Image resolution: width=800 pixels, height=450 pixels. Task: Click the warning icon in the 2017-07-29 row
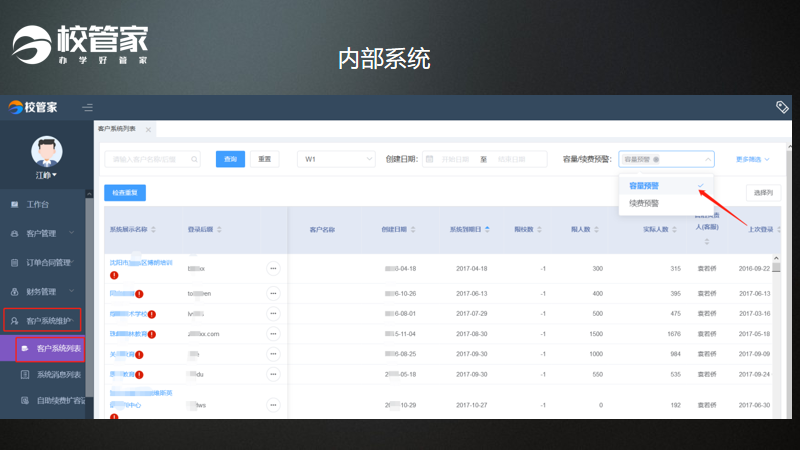152,314
